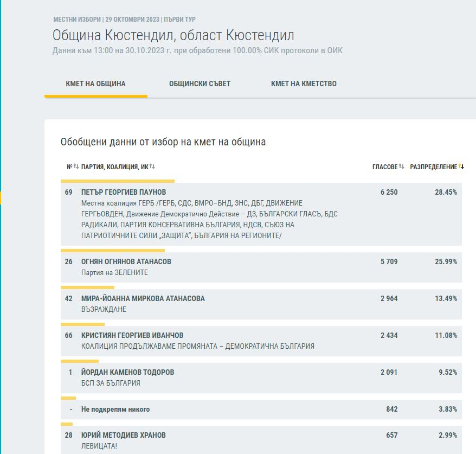
Task: Click the yellow share bar above ОГНЯН АТАНАСОВ
Action: (x=113, y=251)
